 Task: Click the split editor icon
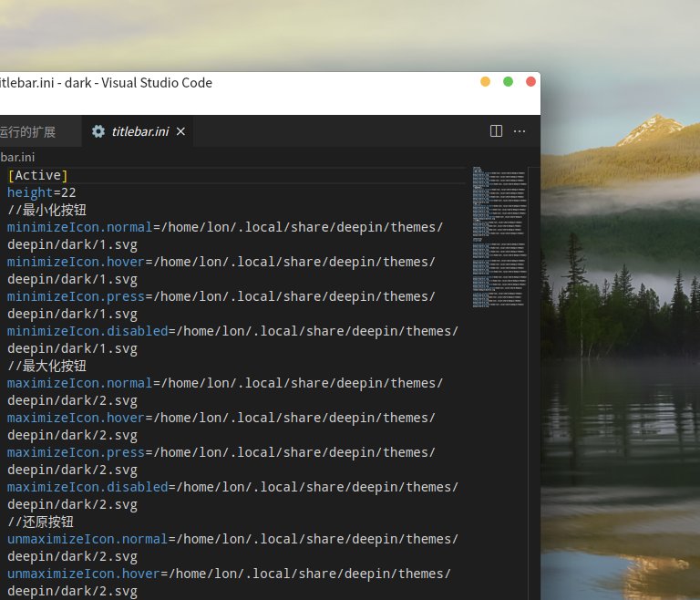click(496, 131)
